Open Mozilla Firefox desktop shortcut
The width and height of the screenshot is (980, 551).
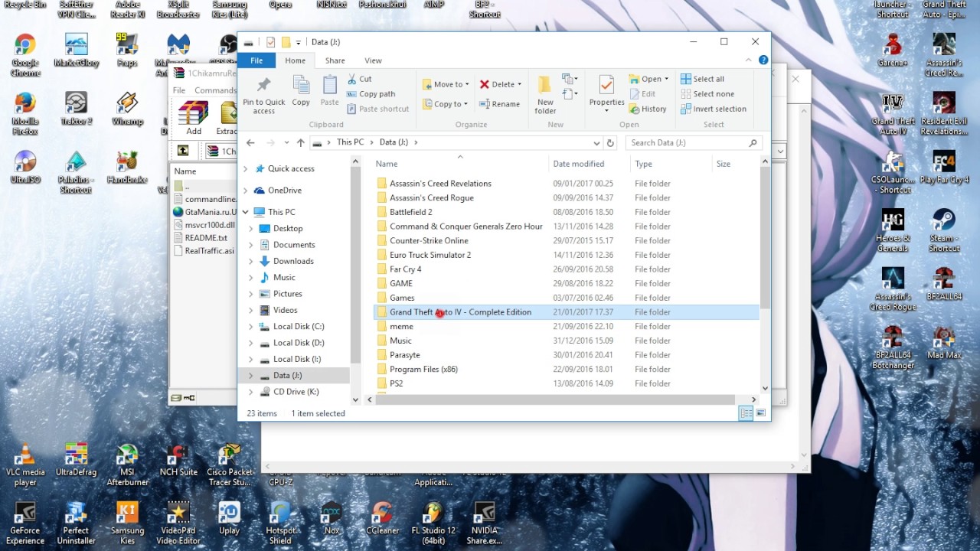coord(25,113)
